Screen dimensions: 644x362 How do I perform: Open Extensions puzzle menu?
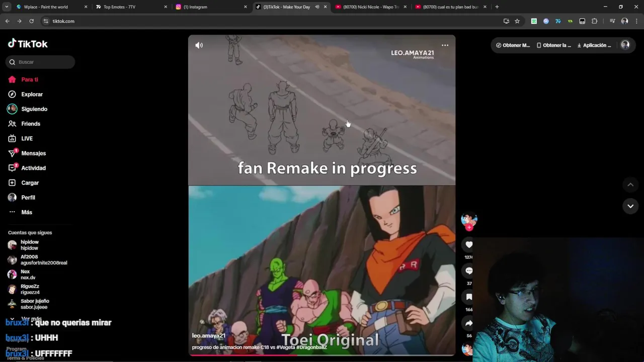pos(594,21)
